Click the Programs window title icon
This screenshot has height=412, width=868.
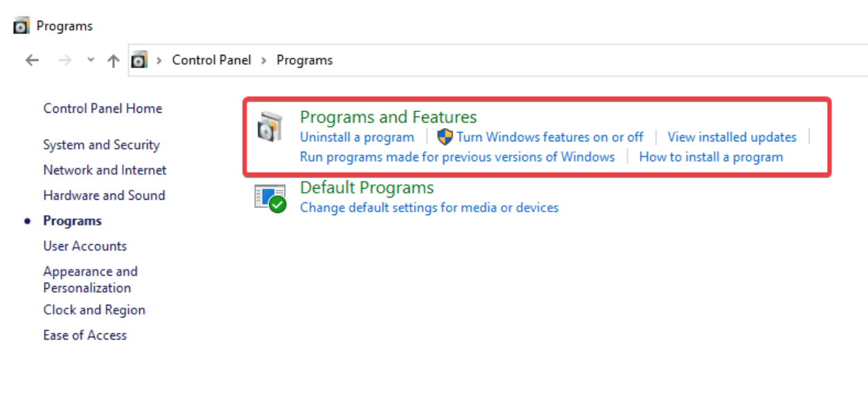[x=22, y=26]
